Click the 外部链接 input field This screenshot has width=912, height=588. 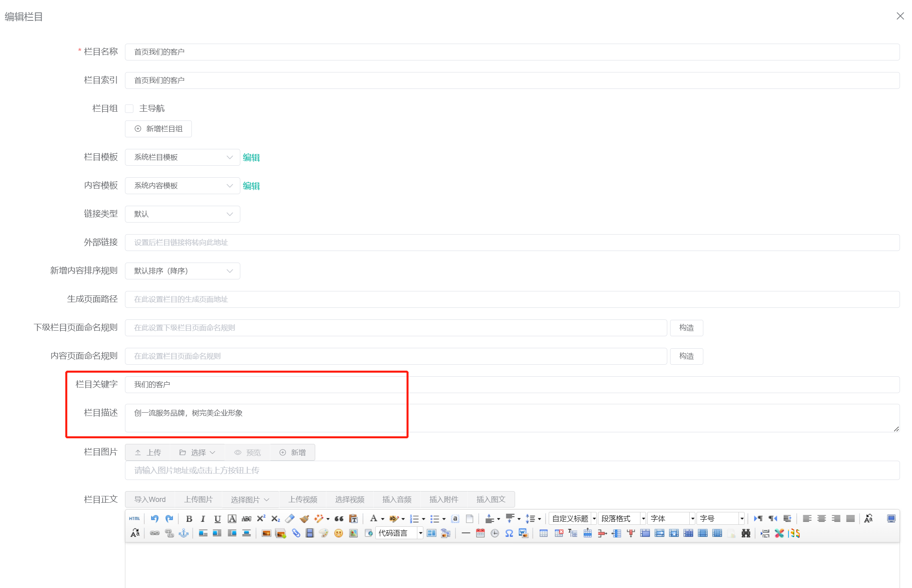(512, 243)
